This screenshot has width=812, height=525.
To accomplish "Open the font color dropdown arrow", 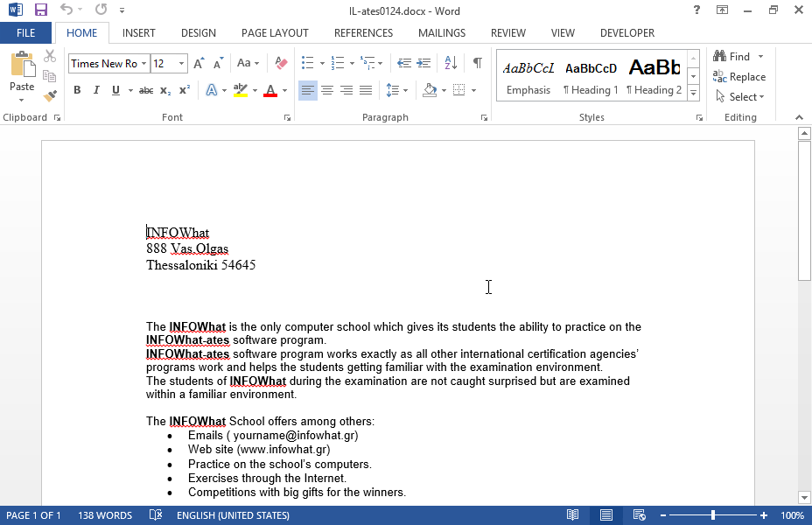I will coord(284,91).
